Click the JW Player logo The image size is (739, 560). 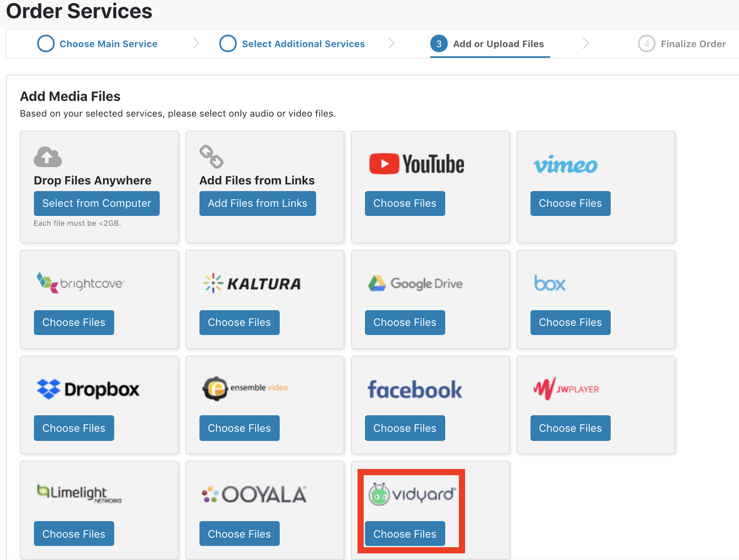(566, 389)
